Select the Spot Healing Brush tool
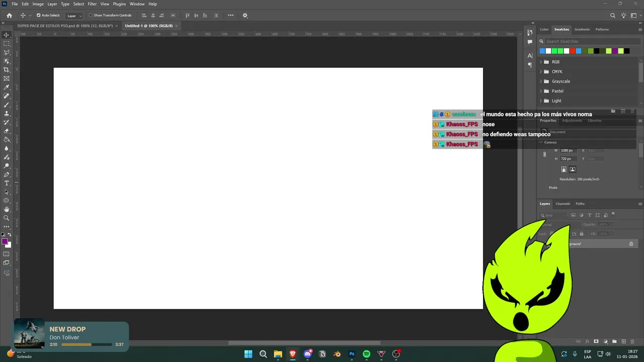The width and height of the screenshot is (644, 362). point(7,96)
